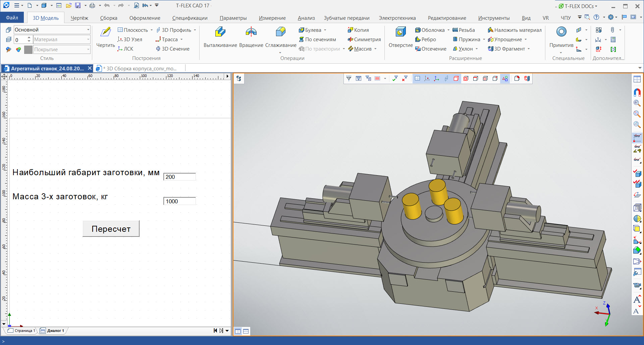Select the Пружина (Spring) tool
This screenshot has height=345, width=644.
469,40
